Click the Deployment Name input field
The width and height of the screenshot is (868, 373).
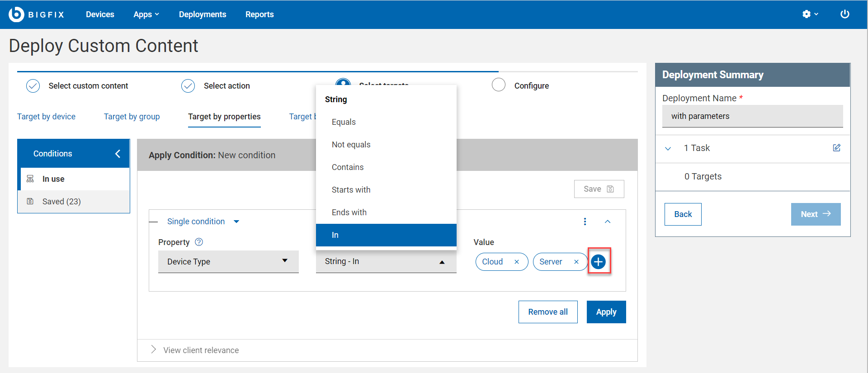(x=752, y=116)
